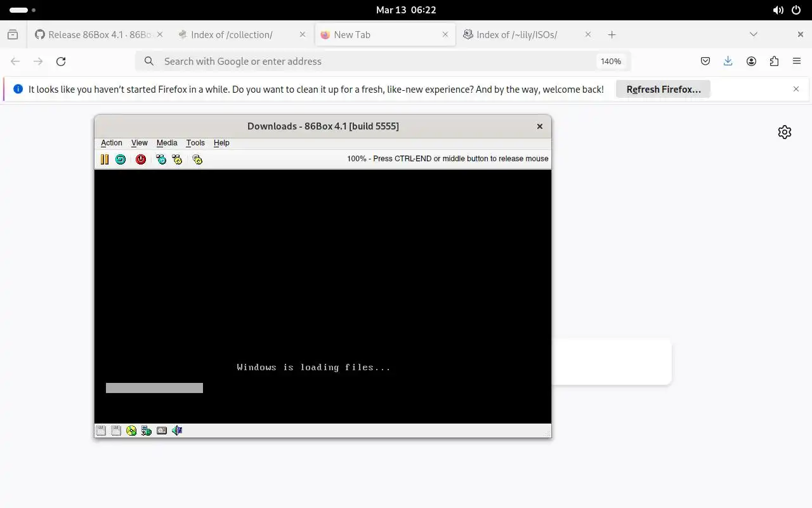
Task: Open the Media menu in 86Box
Action: [x=167, y=143]
